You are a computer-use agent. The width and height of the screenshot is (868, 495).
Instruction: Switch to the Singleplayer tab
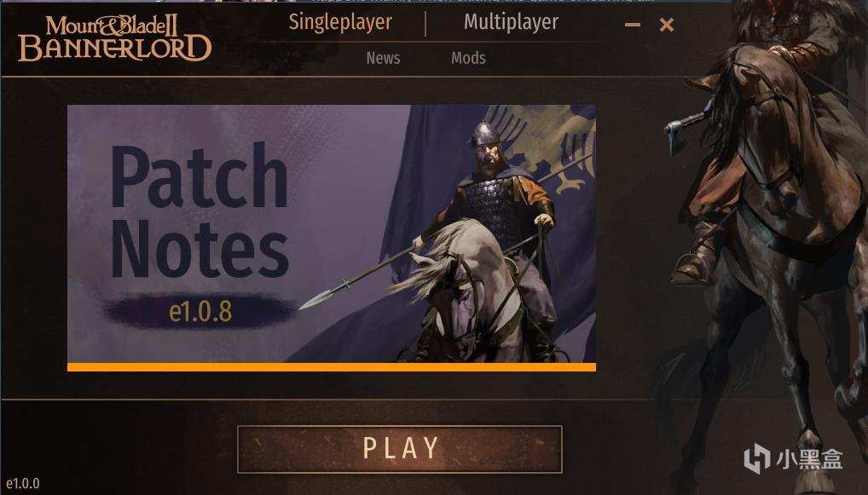click(x=340, y=23)
